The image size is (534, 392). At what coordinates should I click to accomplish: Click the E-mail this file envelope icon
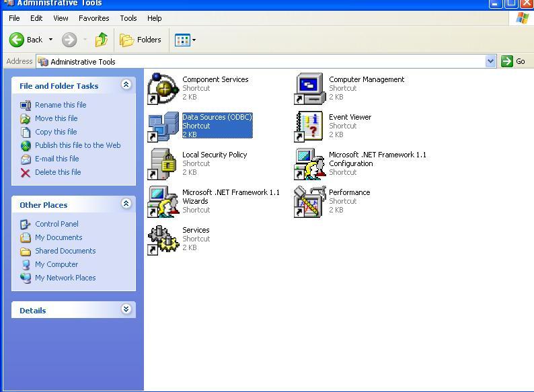26,159
